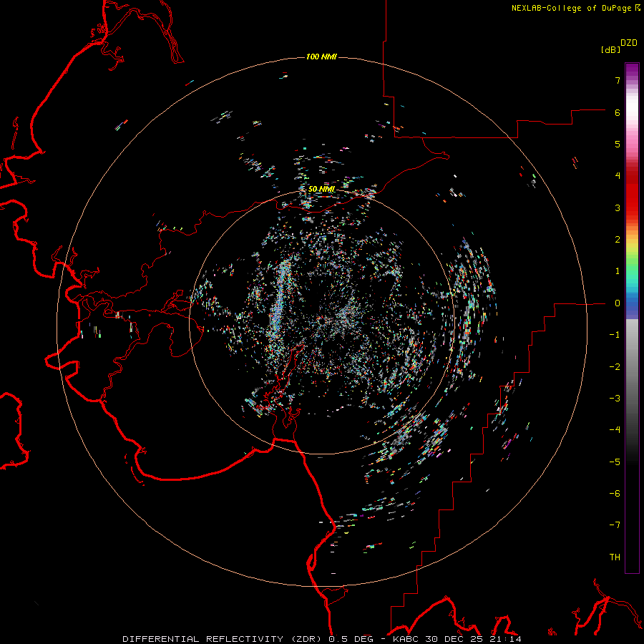Click the legend value 3

[618, 208]
